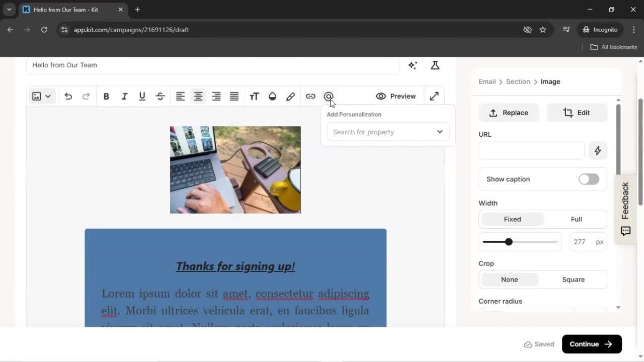Apply strikethrough formatting
Viewport: 644px width, 362px height.
(x=159, y=96)
